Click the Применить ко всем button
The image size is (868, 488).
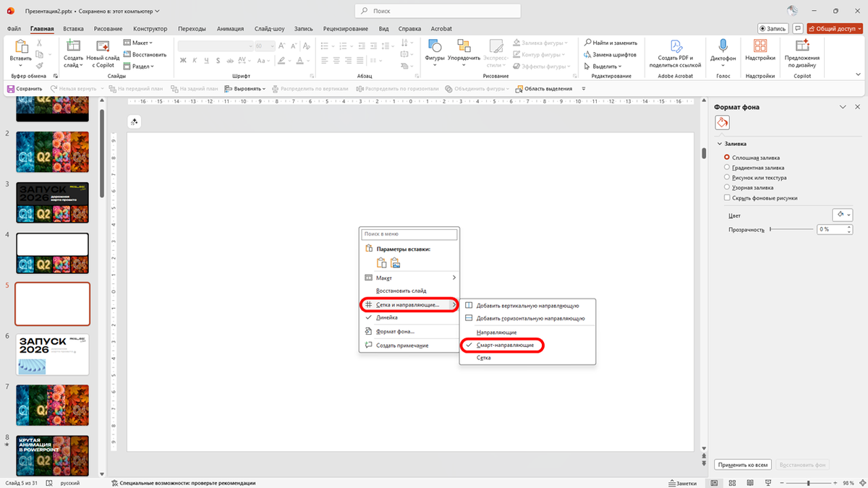coord(743,464)
